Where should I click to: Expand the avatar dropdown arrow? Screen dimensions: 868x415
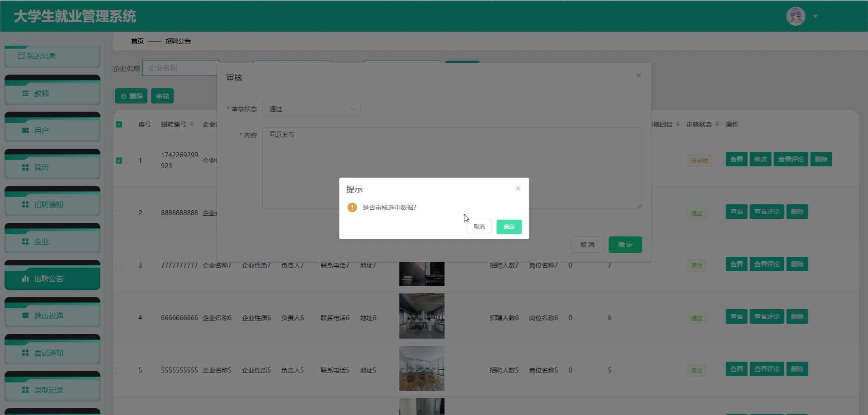coord(816,16)
